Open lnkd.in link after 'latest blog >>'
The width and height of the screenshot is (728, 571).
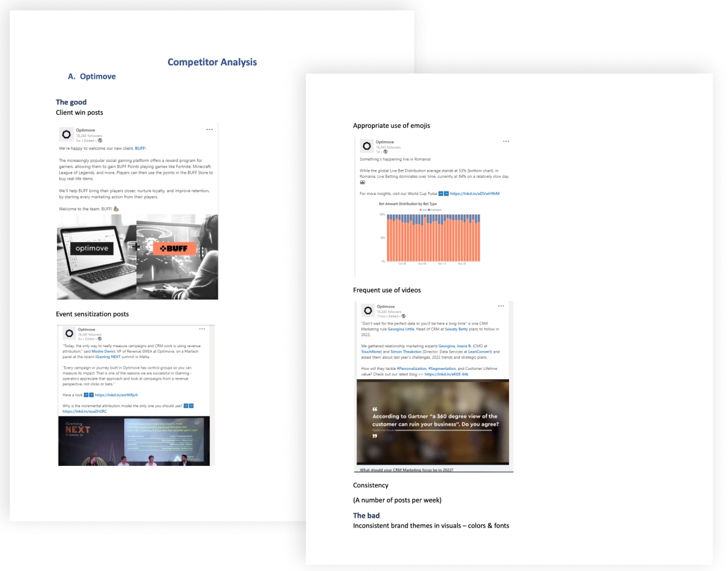coord(446,374)
